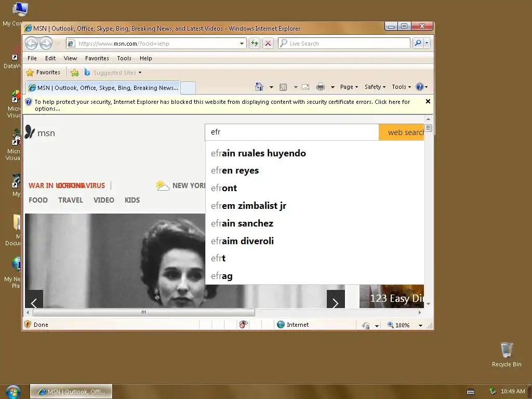The height and width of the screenshot is (399, 532).
Task: Open the recent pages dropdown arrow
Action: (x=57, y=44)
